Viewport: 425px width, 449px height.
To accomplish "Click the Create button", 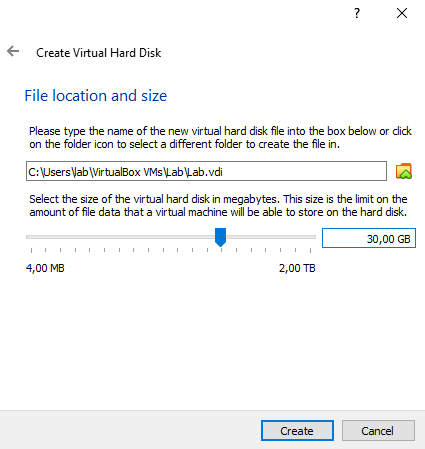I will click(297, 431).
